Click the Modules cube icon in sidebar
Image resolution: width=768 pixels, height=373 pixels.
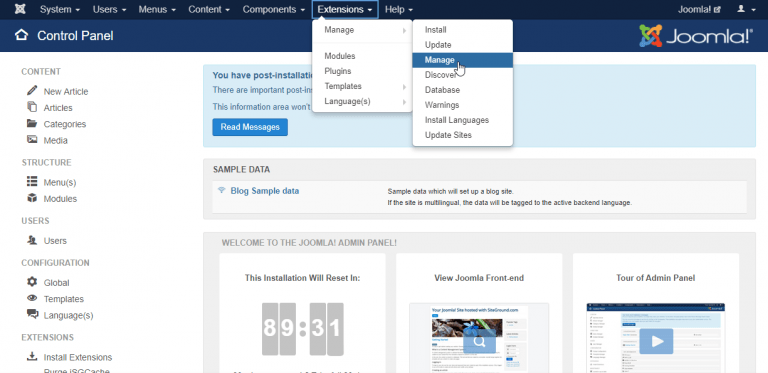(x=32, y=198)
